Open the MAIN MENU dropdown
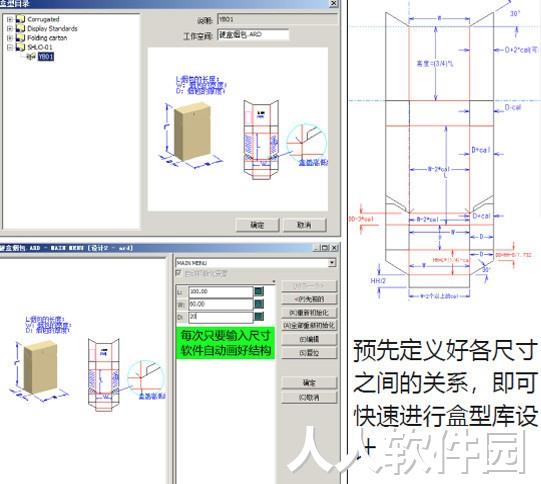The width and height of the screenshot is (541, 484). (x=332, y=263)
